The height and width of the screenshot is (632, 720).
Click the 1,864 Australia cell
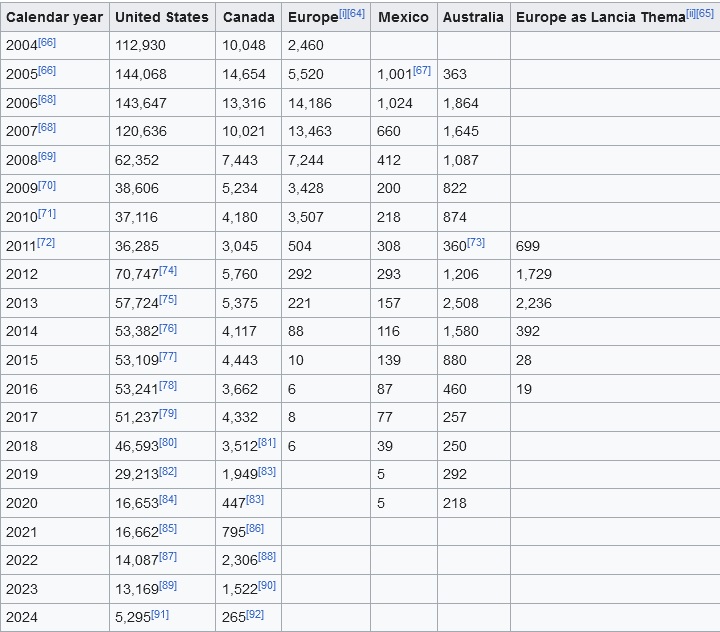[x=473, y=103]
